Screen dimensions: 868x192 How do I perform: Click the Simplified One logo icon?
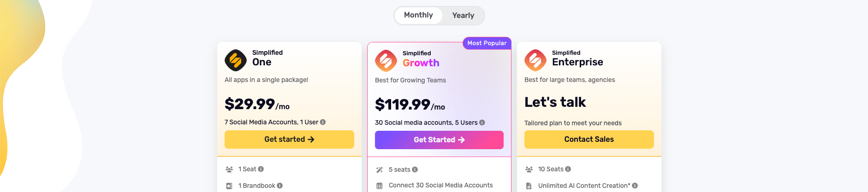click(x=236, y=60)
